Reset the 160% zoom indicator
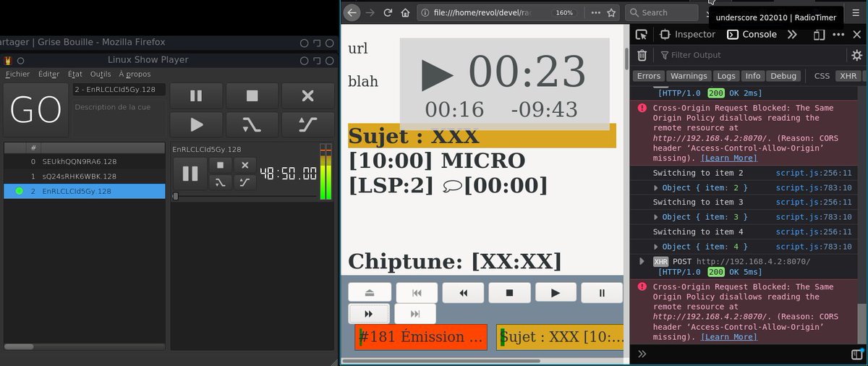This screenshot has height=366, width=868. [x=564, y=13]
